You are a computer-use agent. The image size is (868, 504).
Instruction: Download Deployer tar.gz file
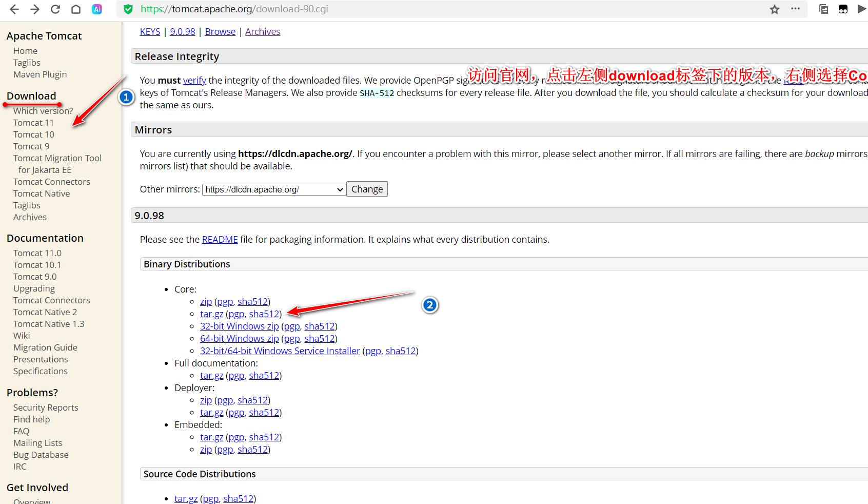[212, 412]
